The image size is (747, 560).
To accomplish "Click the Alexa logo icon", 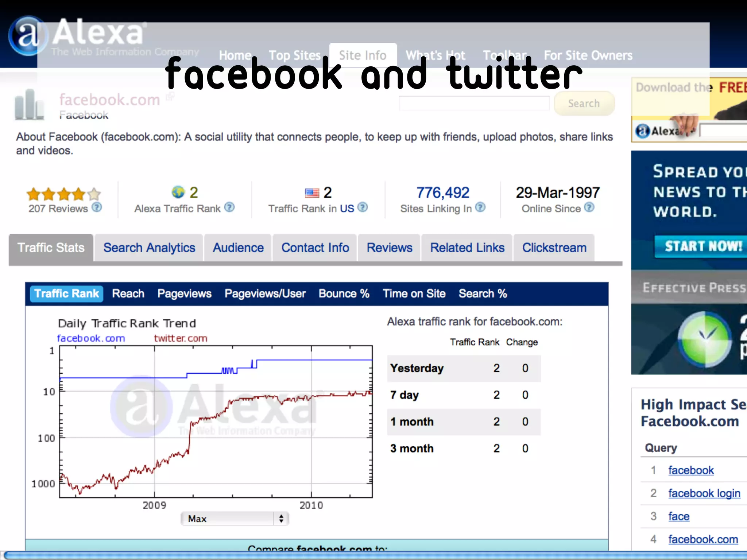I will click(x=28, y=36).
